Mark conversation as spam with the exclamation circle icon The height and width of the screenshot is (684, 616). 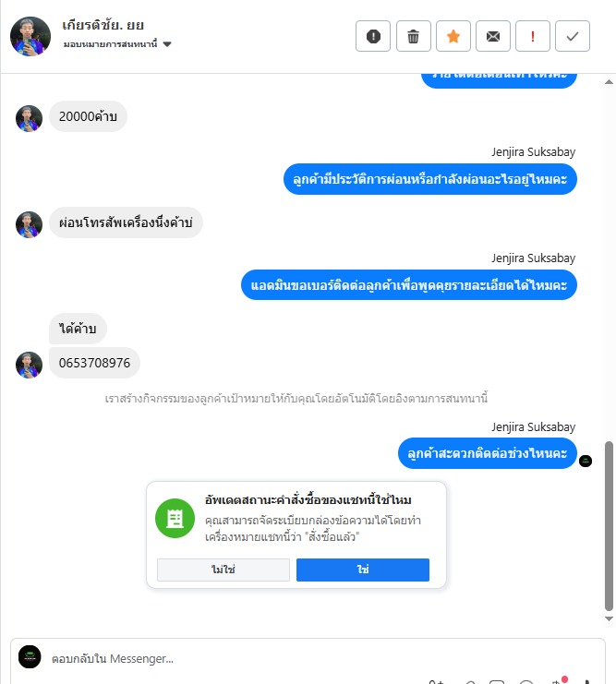pos(373,36)
